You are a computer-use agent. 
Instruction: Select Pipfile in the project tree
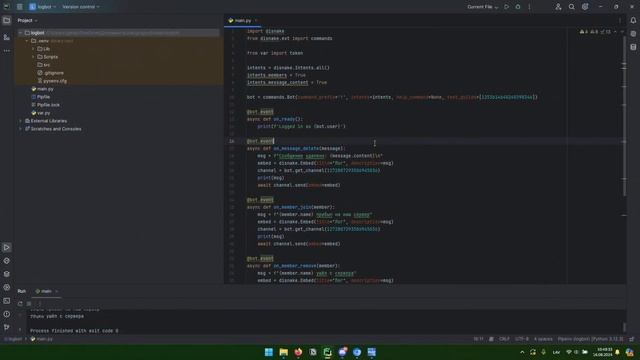[x=40, y=97]
